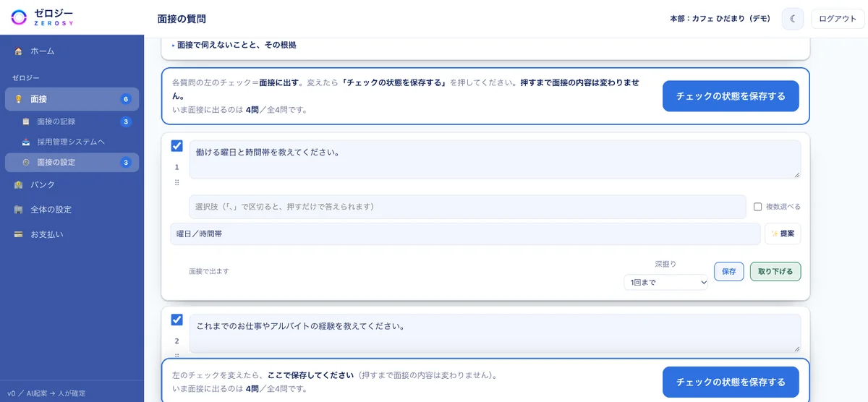868x402 pixels.
Task: Uncheck question 2 これまでのお仕事 checkbox
Action: (176, 320)
